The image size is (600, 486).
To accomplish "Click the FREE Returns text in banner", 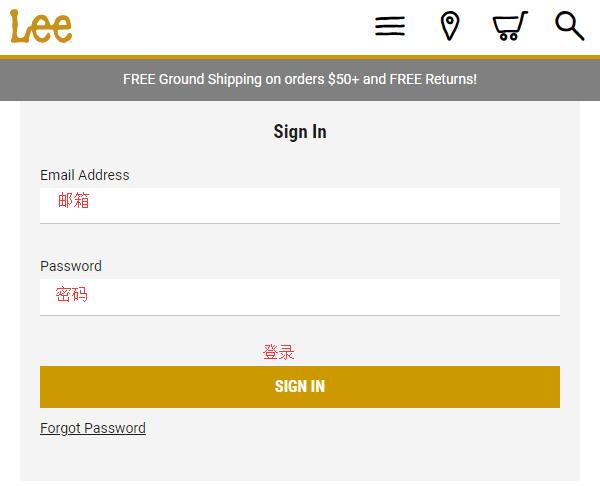I will click(x=433, y=79).
